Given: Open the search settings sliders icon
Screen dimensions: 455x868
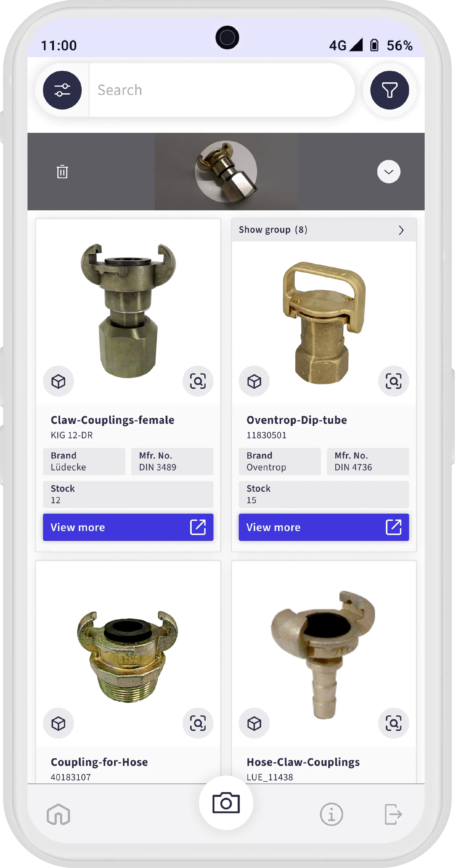Looking at the screenshot, I should [x=62, y=90].
